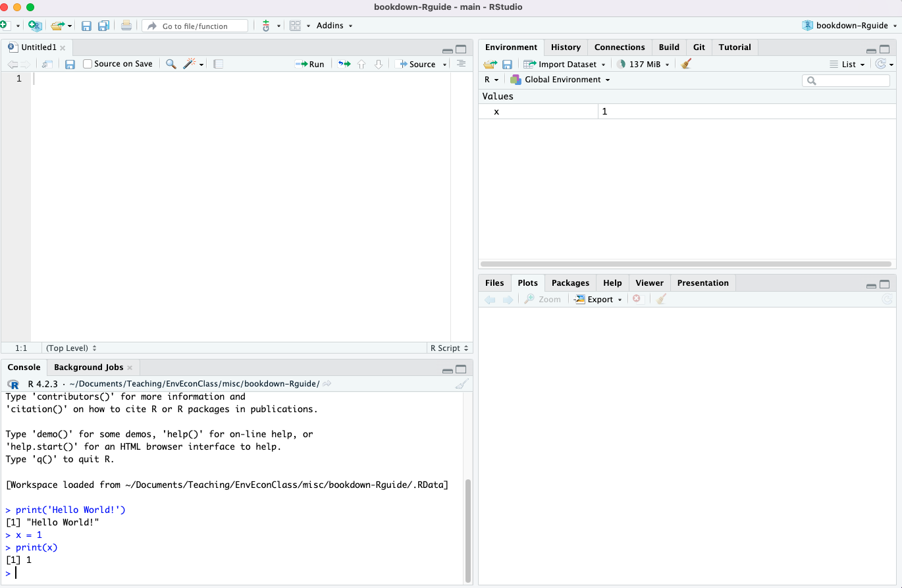This screenshot has width=902, height=588.
Task: Clear console using the broom icon
Action: [462, 385]
